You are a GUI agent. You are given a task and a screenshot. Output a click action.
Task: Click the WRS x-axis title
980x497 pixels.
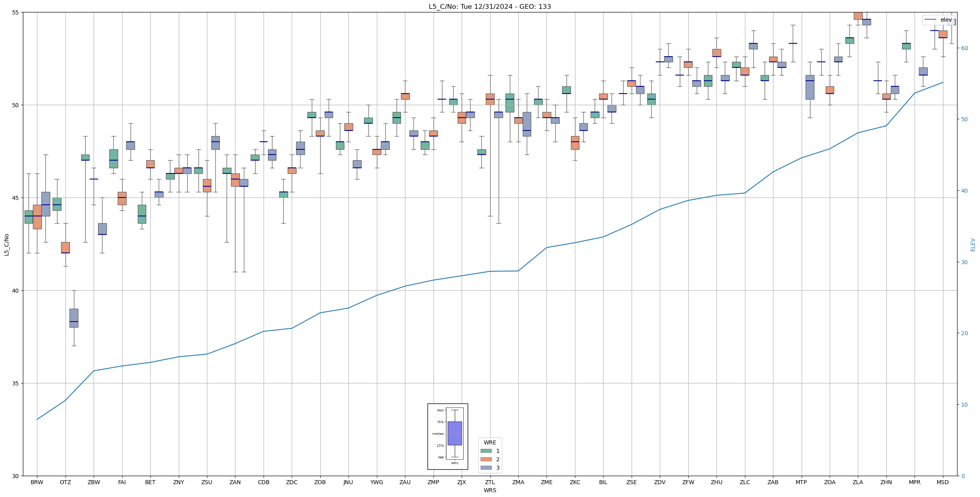pos(490,490)
